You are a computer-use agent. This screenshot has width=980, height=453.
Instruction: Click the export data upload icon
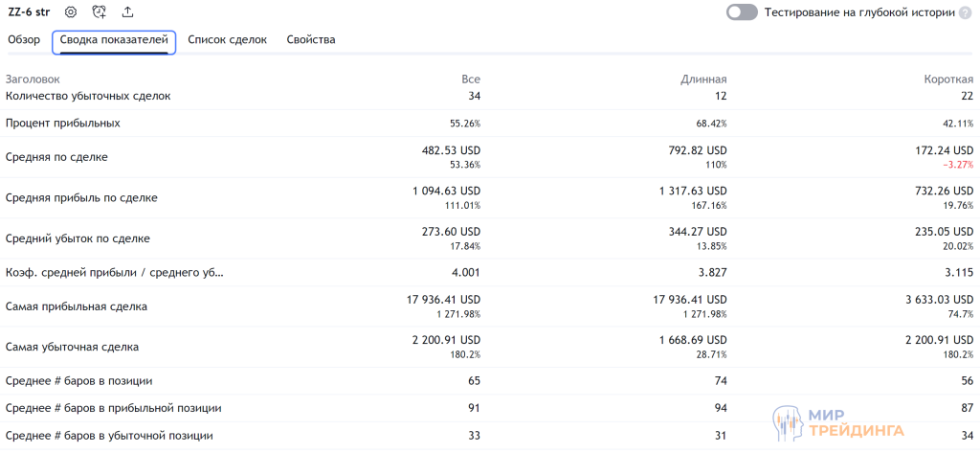click(x=127, y=12)
